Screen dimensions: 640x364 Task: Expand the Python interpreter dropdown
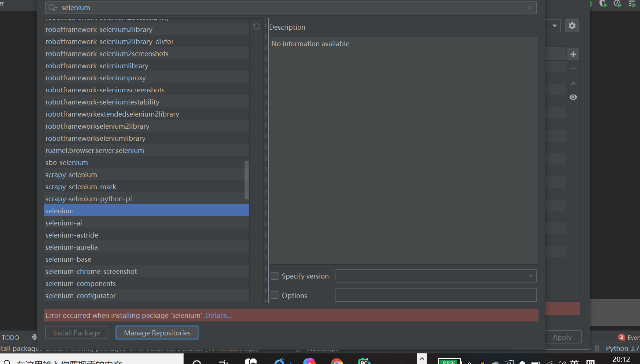pyautogui.click(x=555, y=26)
